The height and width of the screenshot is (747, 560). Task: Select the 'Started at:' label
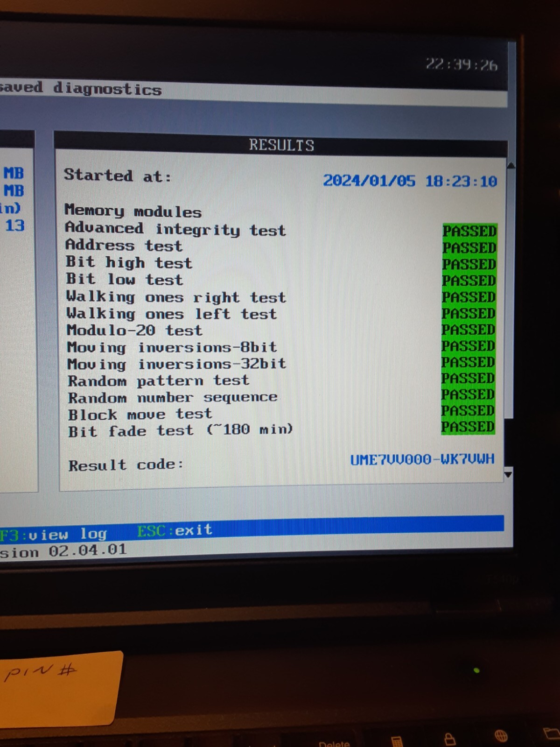[x=118, y=176]
